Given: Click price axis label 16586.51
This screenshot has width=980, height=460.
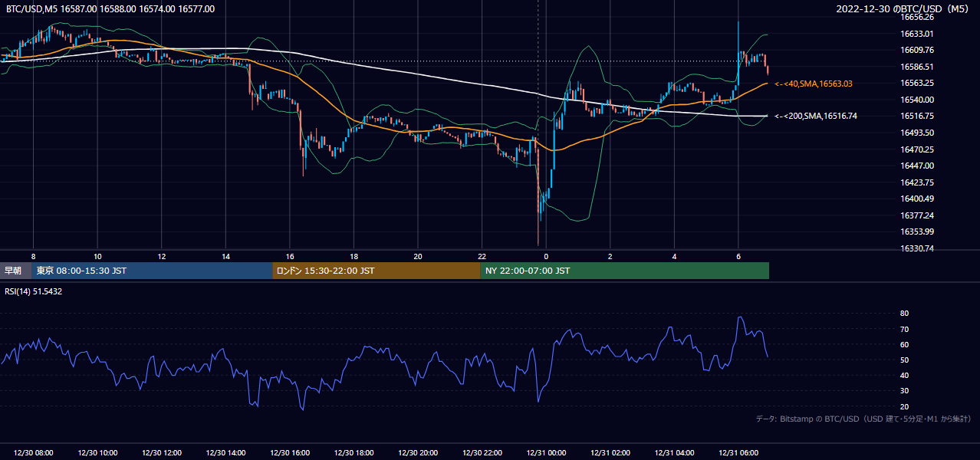Looking at the screenshot, I should click(x=916, y=67).
